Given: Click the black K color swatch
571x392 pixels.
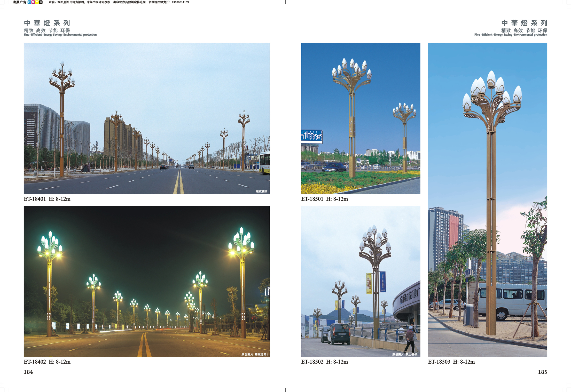Looking at the screenshot, I should 41,2.
